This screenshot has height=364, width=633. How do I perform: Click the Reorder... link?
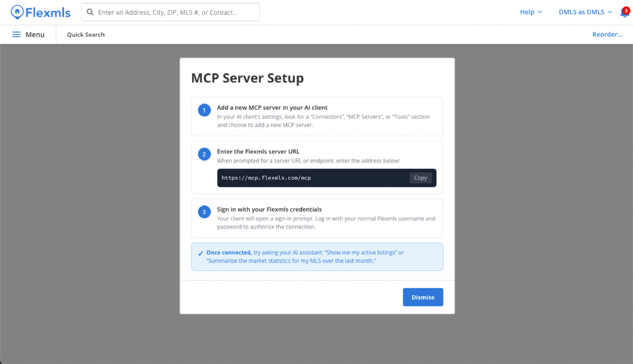[x=607, y=35]
